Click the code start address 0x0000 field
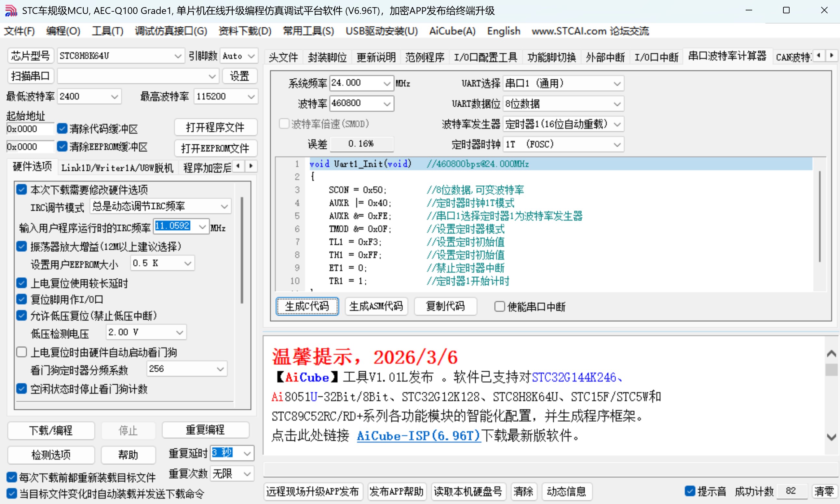Screen dimensions: 840x504 (x=30, y=129)
